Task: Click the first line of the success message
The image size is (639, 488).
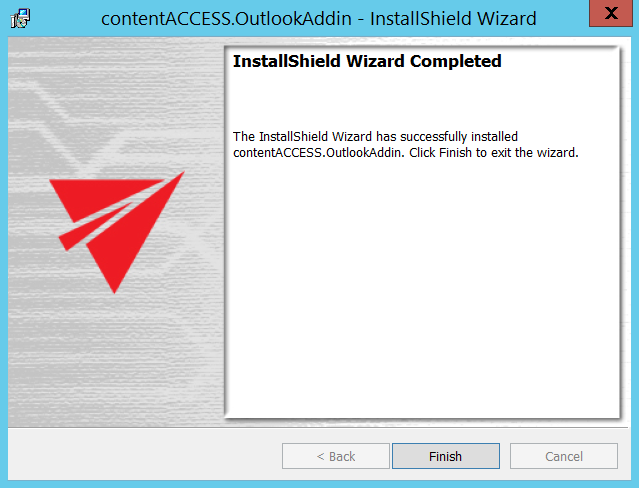Action: tap(375, 136)
